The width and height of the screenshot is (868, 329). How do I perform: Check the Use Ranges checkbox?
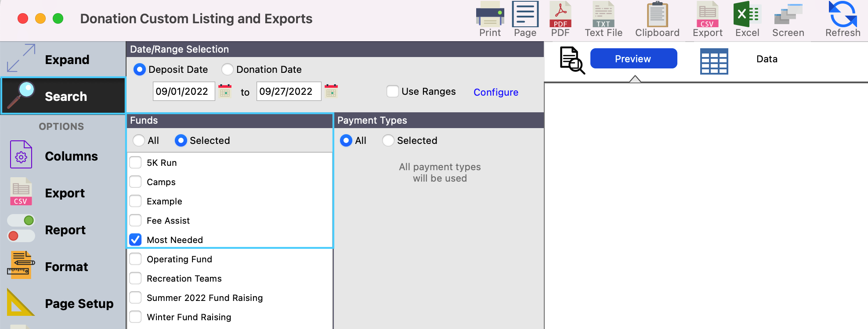point(392,91)
